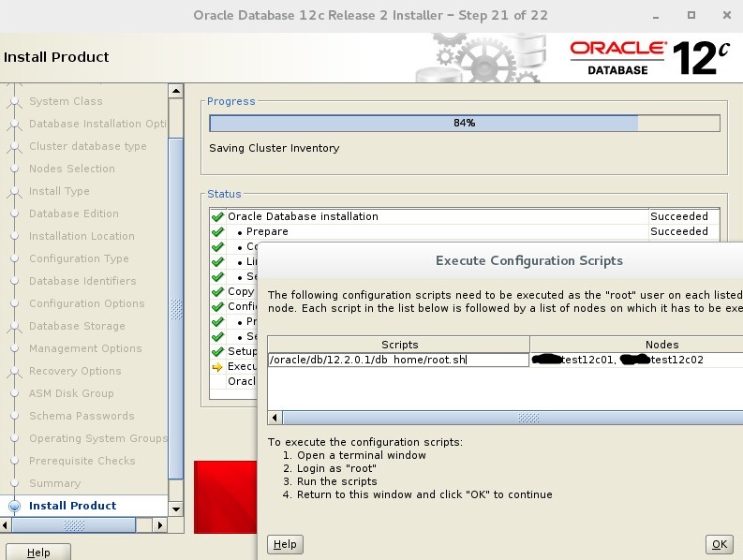Select the Database Storage step
The width and height of the screenshot is (743, 560).
coord(77,326)
